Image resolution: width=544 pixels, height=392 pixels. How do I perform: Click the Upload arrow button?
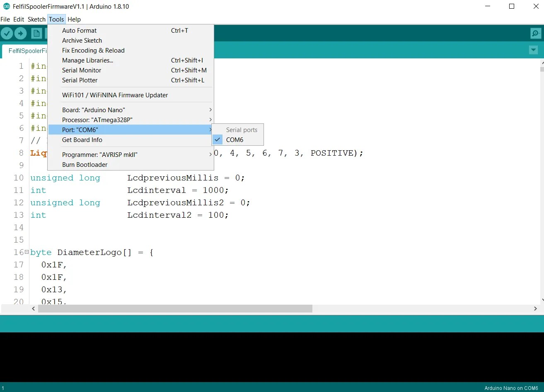click(x=20, y=34)
